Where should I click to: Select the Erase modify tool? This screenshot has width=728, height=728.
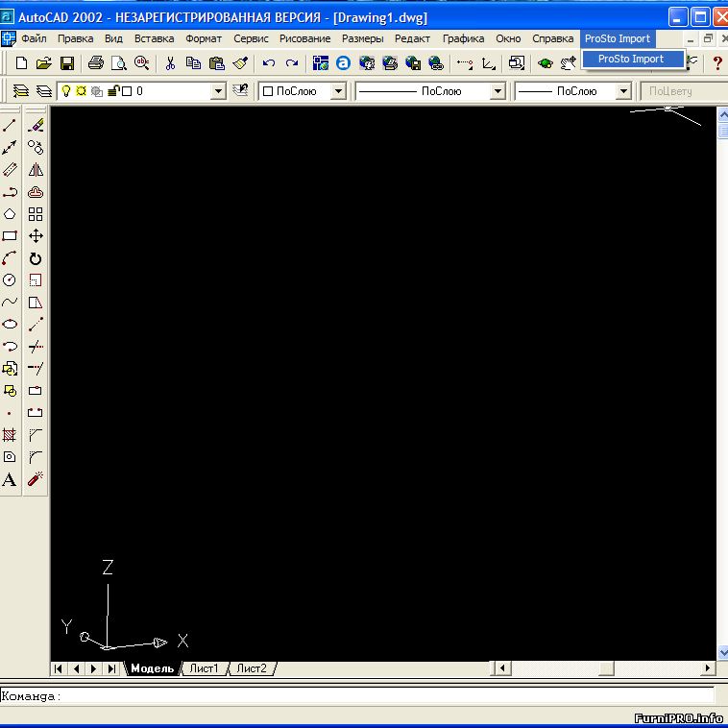point(36,126)
